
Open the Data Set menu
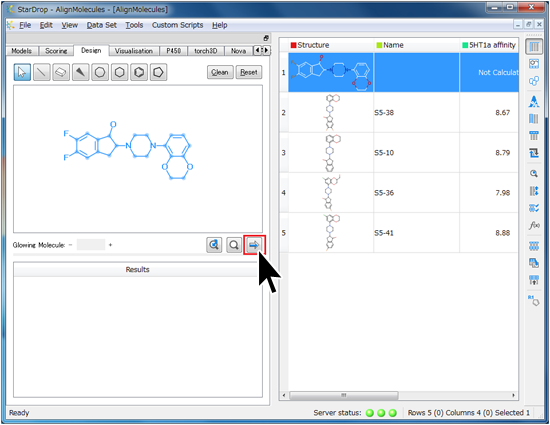pos(102,25)
